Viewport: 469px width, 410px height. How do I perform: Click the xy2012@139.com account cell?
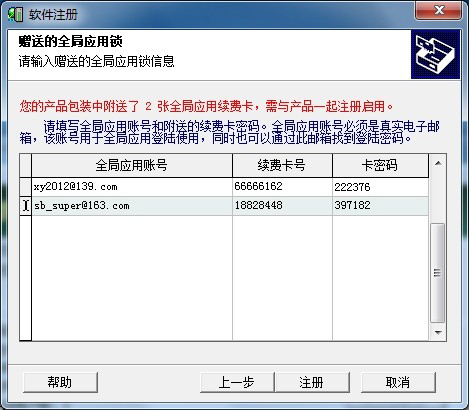pyautogui.click(x=132, y=187)
